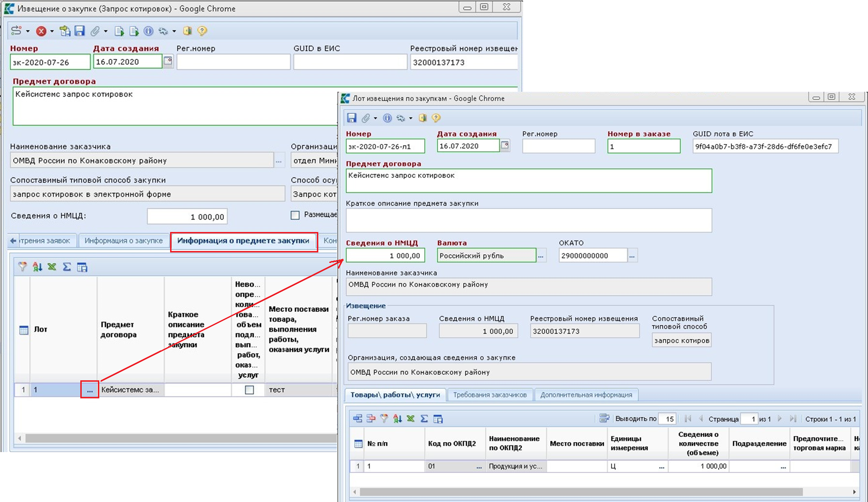
Task: Open the lookup button beside Наименование заказчика in Извещение
Action: pos(279,161)
